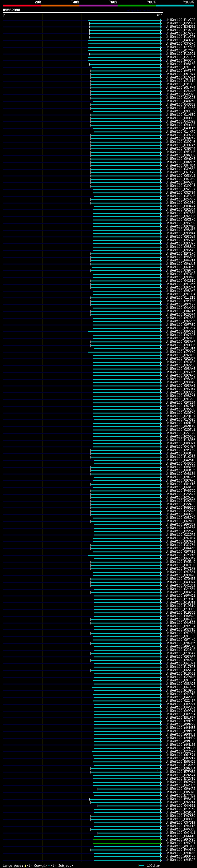Click the red 20% identity legend segment
Screen dimensions: 197x868
tap(22, 6)
